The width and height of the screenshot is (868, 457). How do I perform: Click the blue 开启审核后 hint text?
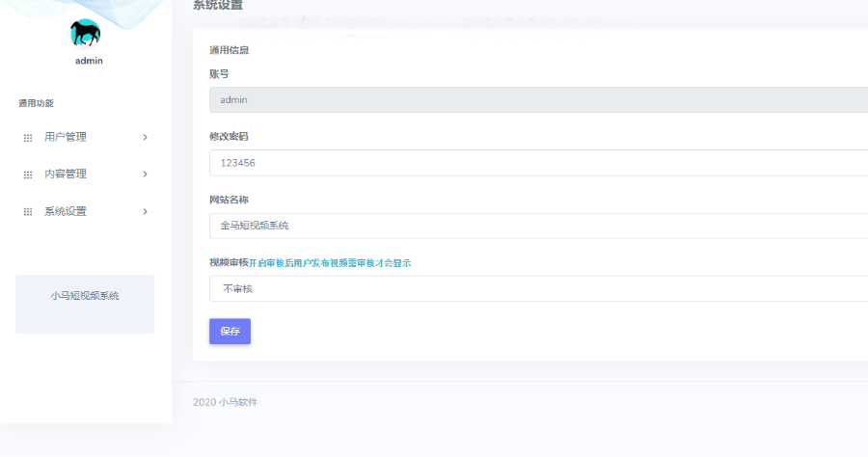pyautogui.click(x=330, y=263)
